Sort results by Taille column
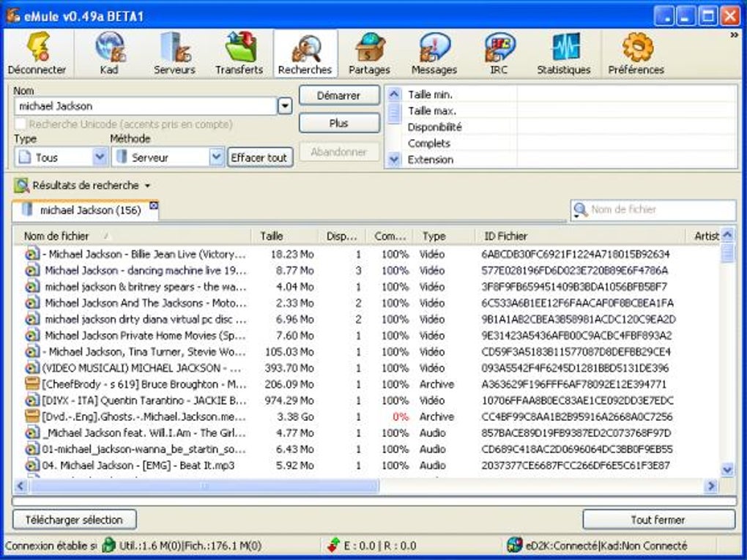 click(285, 236)
